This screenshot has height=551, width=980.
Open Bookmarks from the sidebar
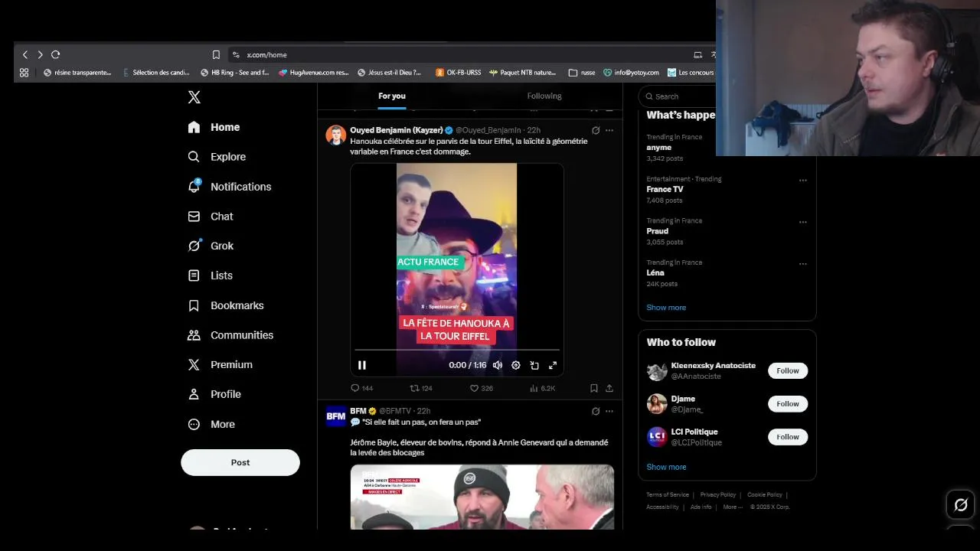tap(226, 305)
